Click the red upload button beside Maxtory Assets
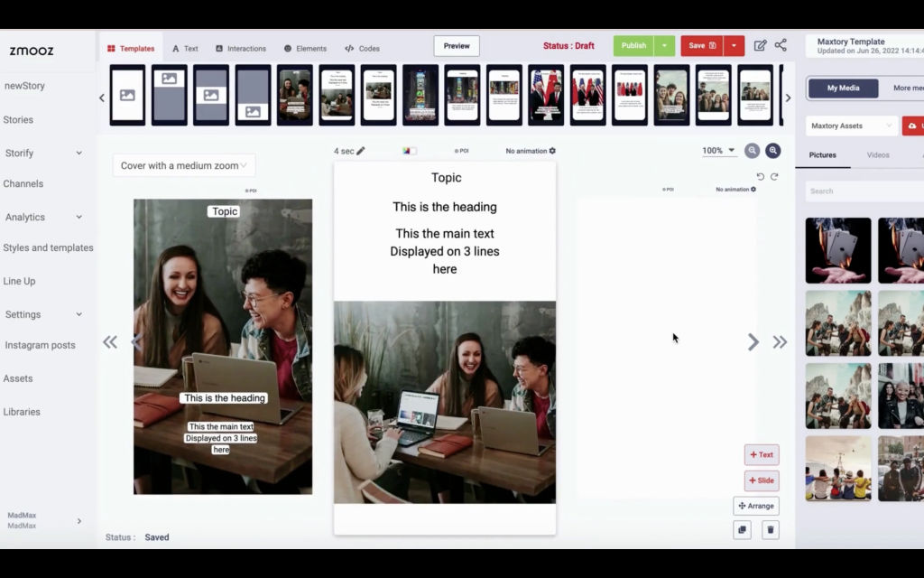Viewport: 924px width, 578px height. tap(913, 126)
